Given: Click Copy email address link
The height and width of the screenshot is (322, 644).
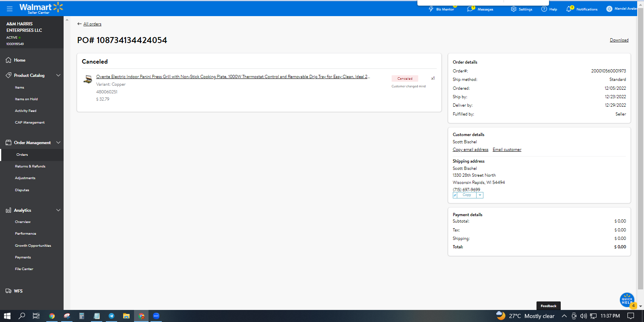Looking at the screenshot, I should (471, 150).
